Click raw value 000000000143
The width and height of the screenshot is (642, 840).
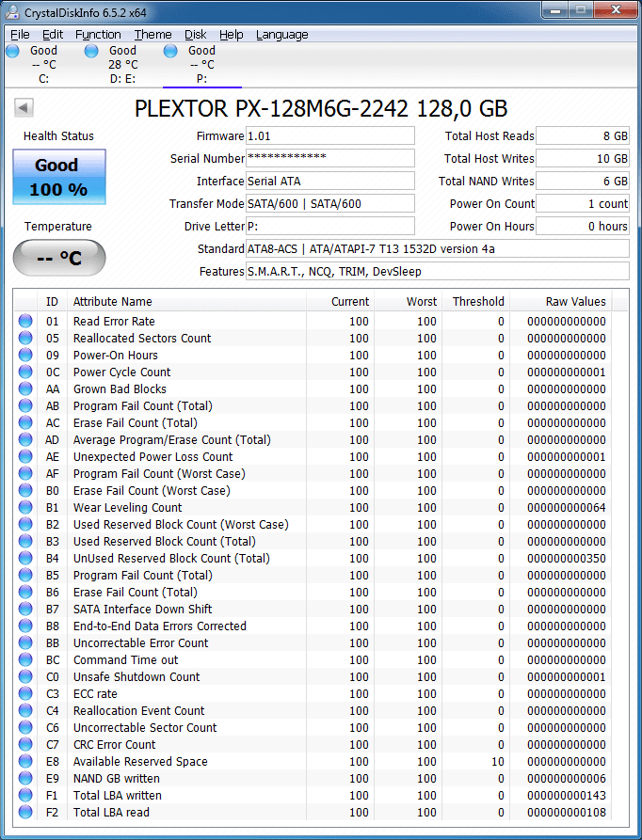[x=567, y=796]
